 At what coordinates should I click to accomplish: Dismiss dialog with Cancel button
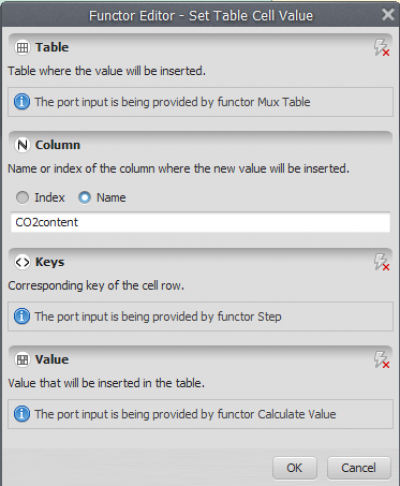[358, 468]
